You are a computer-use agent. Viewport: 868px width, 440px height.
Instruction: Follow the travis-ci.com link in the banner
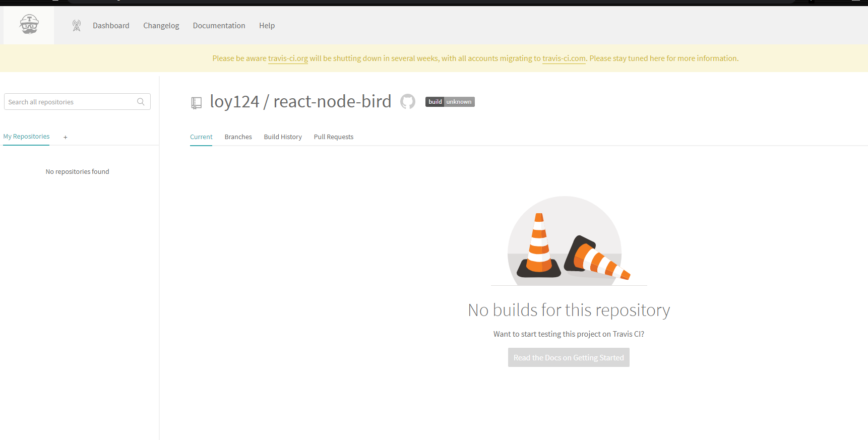[x=564, y=58]
